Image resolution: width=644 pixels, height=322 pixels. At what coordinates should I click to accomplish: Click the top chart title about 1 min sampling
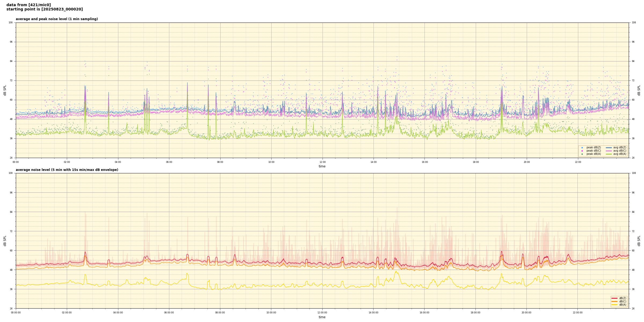[x=57, y=19]
